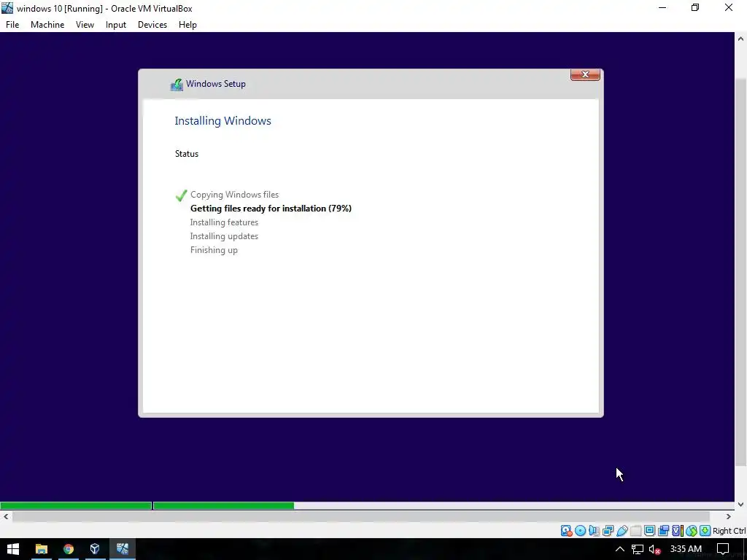
Task: Click the Status label
Action: (187, 154)
